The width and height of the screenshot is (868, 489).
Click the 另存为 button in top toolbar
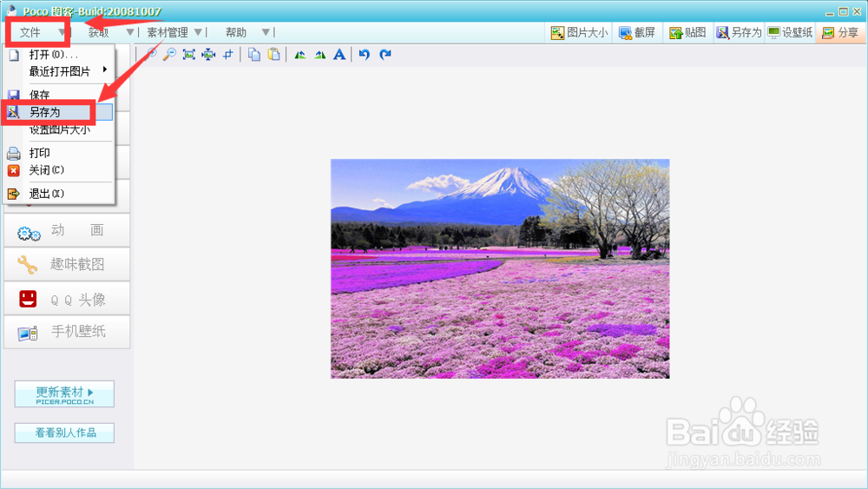pyautogui.click(x=739, y=33)
